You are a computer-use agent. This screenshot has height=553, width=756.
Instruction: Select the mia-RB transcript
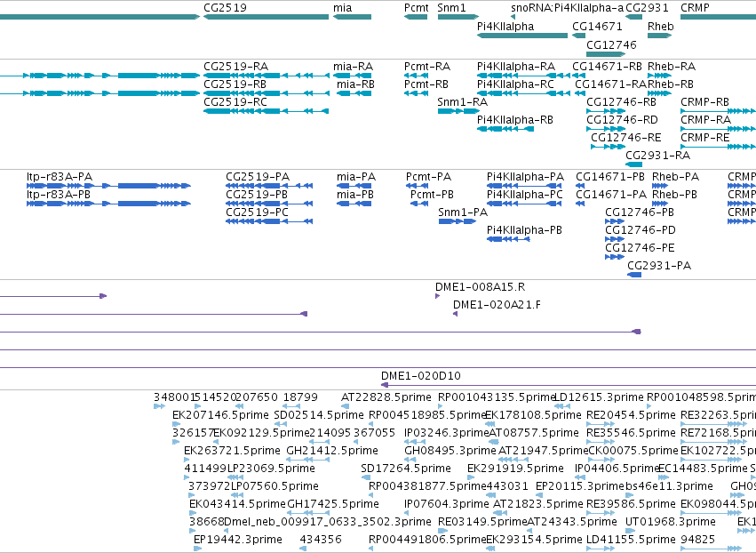point(354,93)
